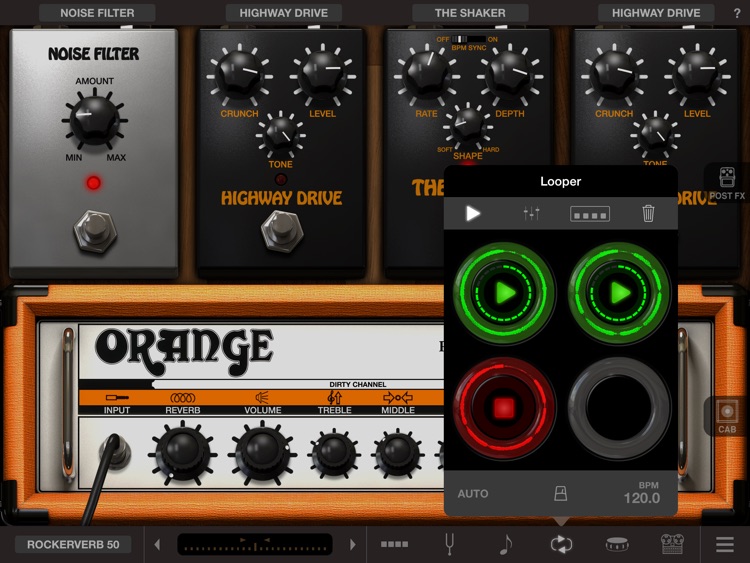Toggle AUTO in the Looper
This screenshot has width=750, height=563.
pos(473,494)
